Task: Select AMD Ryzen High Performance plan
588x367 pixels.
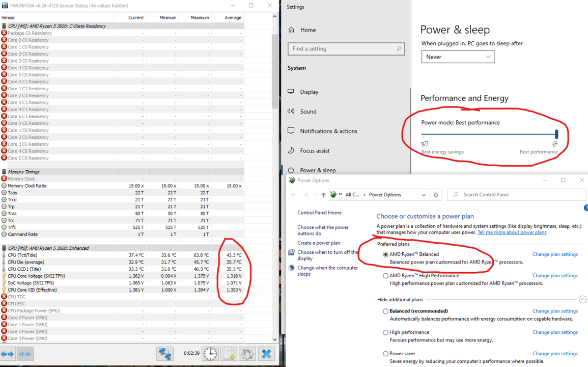Action: 385,276
